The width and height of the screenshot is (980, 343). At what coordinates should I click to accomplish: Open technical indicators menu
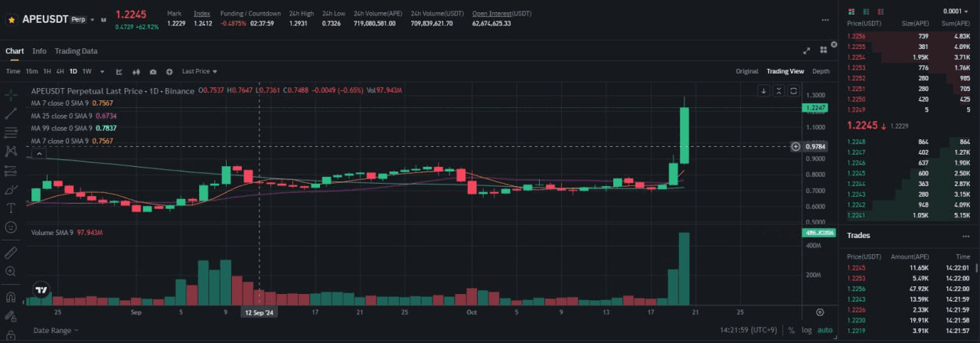[x=119, y=71]
